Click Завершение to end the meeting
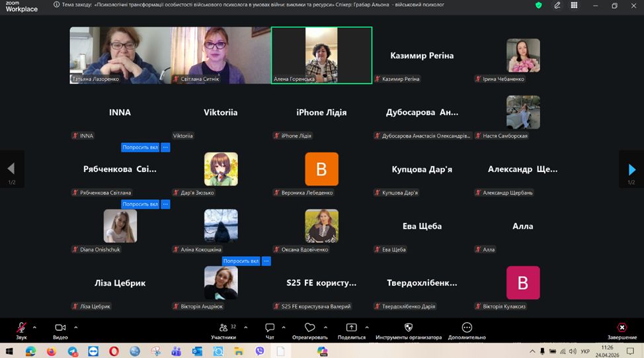 pyautogui.click(x=622, y=329)
